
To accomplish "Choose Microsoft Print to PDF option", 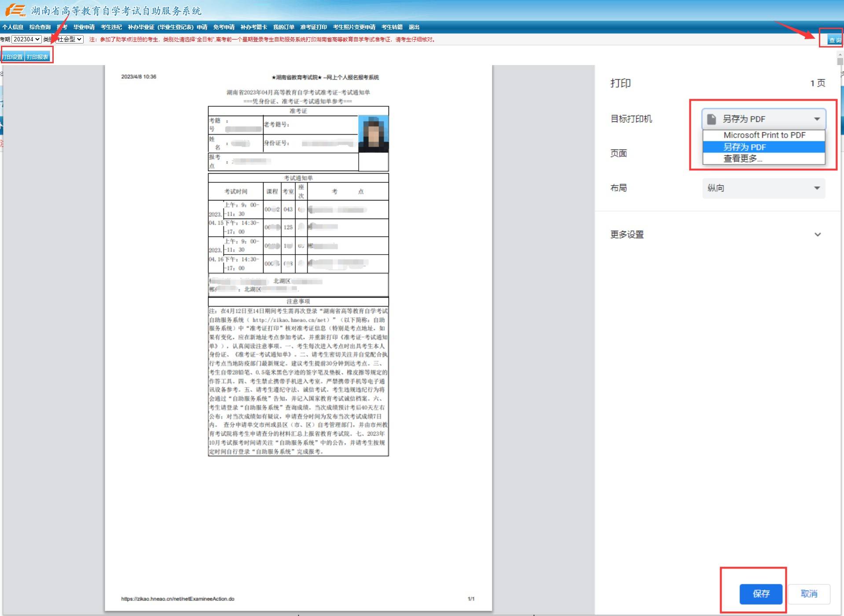I will [764, 135].
